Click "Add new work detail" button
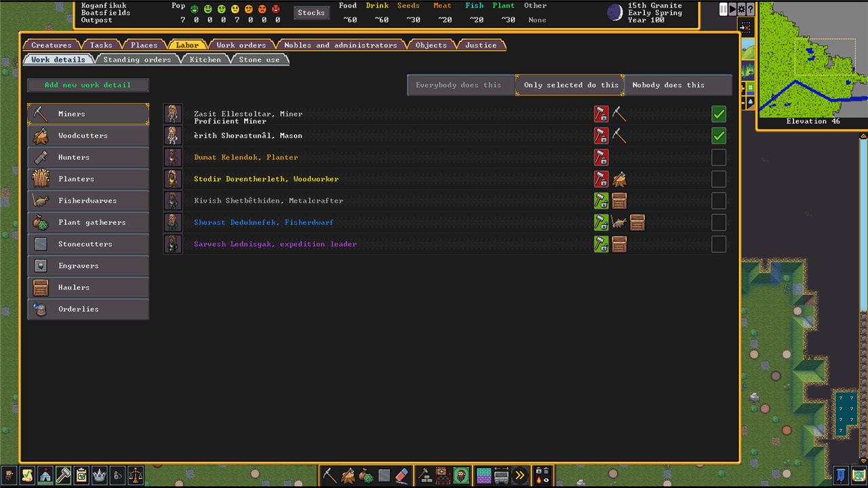Screen dimensions: 868x488 pos(87,85)
